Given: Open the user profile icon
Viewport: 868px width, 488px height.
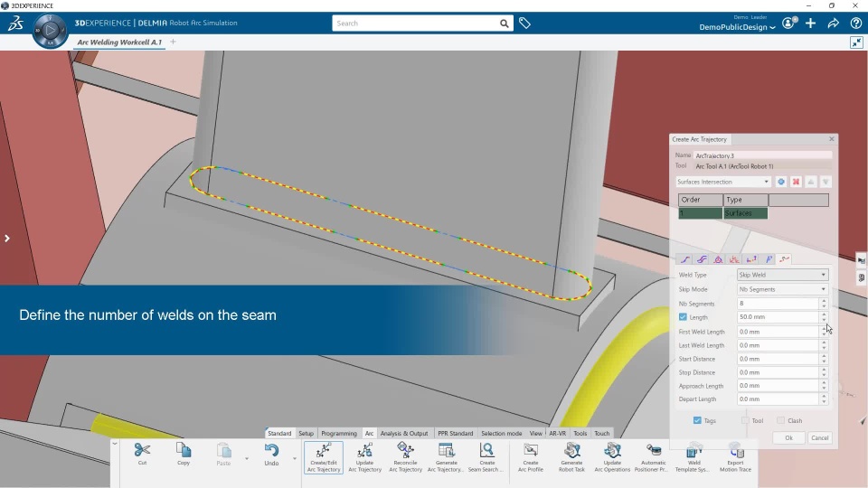Looking at the screenshot, I should (788, 23).
